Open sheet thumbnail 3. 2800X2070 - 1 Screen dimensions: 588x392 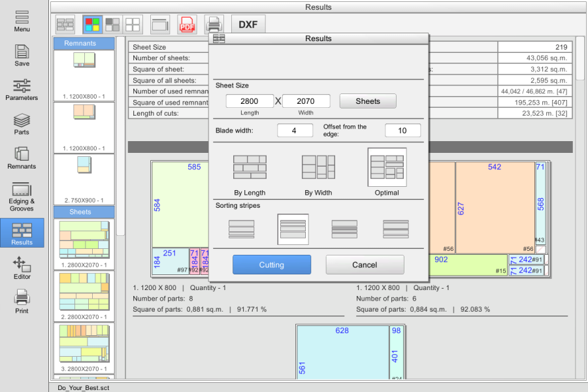(84, 348)
